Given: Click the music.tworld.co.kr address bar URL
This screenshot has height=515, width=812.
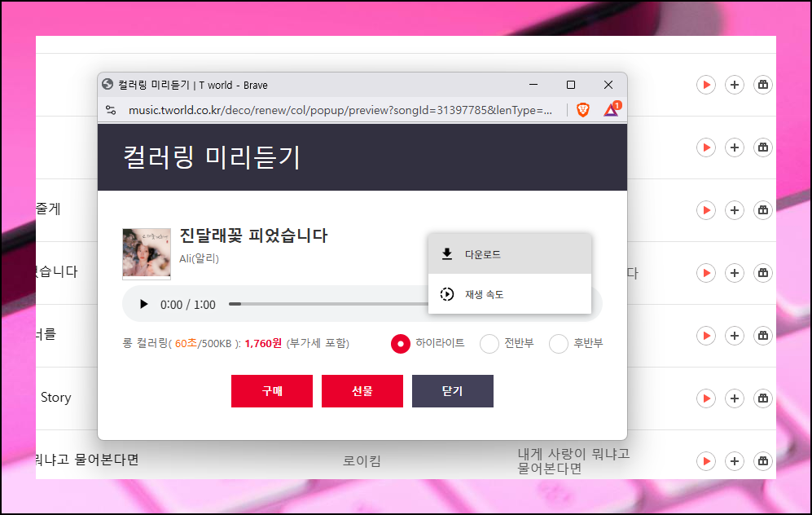Looking at the screenshot, I should click(340, 110).
